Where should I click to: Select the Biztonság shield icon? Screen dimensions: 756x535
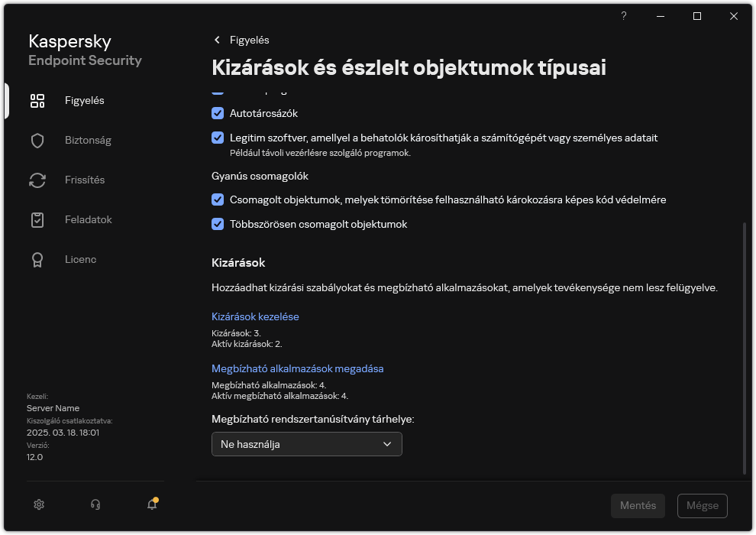(x=37, y=140)
